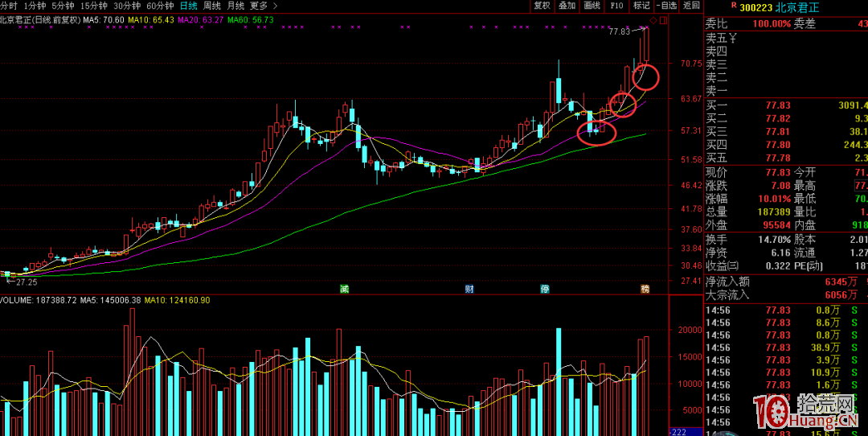Viewport: 868px width, 436px height.
Task: Click the MA60: 56.73 indicator label
Action: tap(251, 20)
